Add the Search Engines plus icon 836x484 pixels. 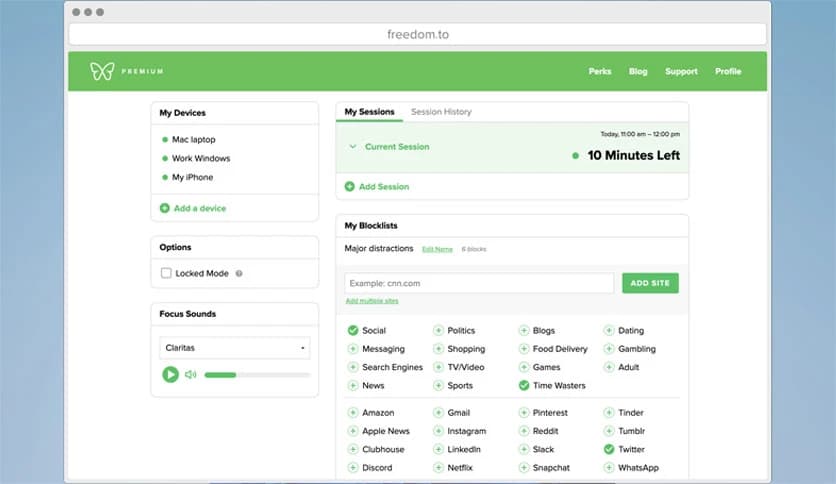tap(353, 367)
